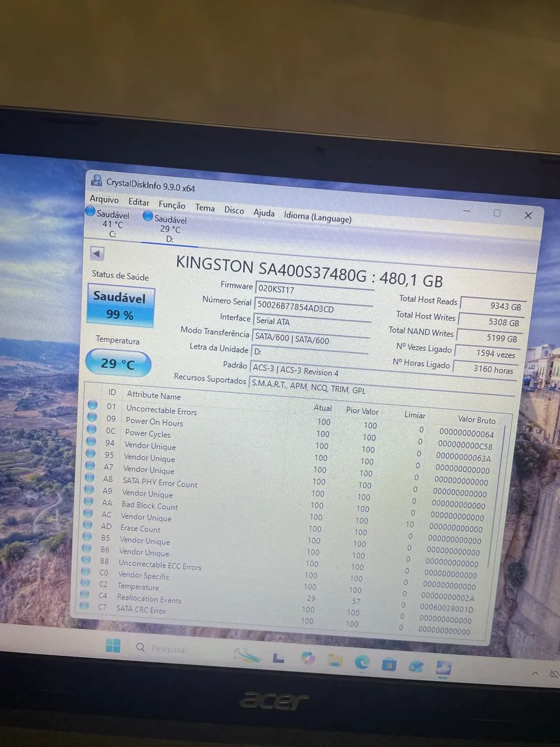Viewport: 560px width, 747px height.
Task: Click the raw value 00000000002A
Action: [448, 597]
